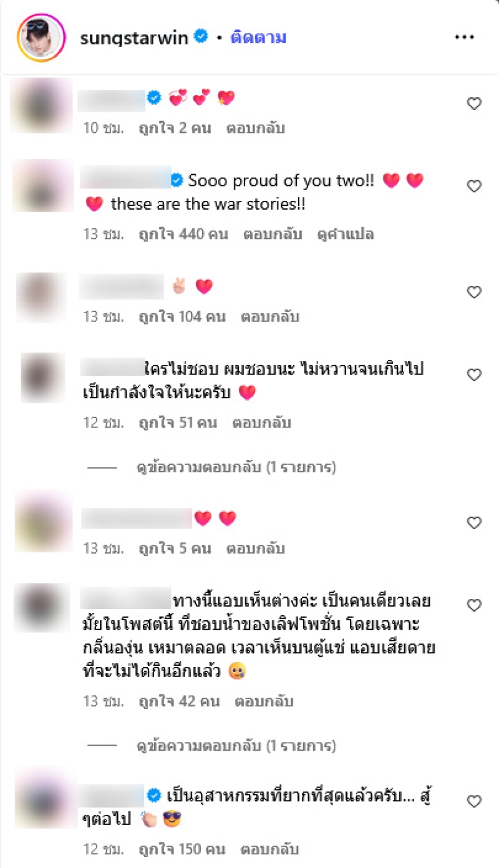Like the comment with 440 likes
The height and width of the screenshot is (868, 499).
(475, 186)
